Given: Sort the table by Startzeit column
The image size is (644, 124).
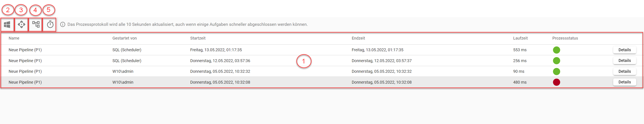Looking at the screenshot, I should coord(198,38).
